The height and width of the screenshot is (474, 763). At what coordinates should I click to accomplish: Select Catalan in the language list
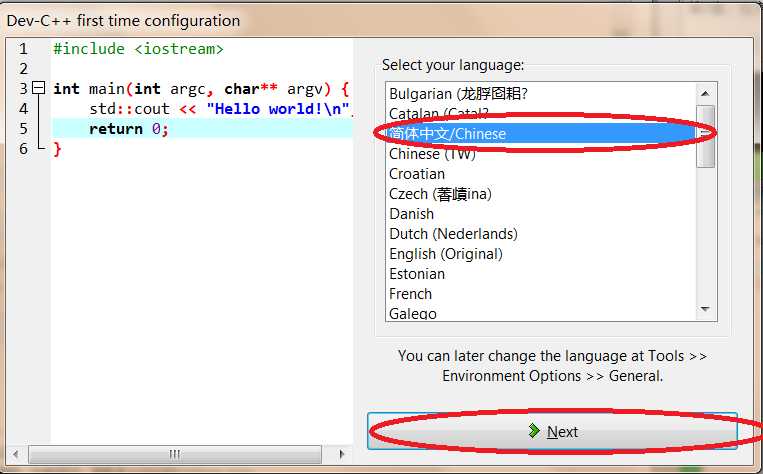click(541, 113)
